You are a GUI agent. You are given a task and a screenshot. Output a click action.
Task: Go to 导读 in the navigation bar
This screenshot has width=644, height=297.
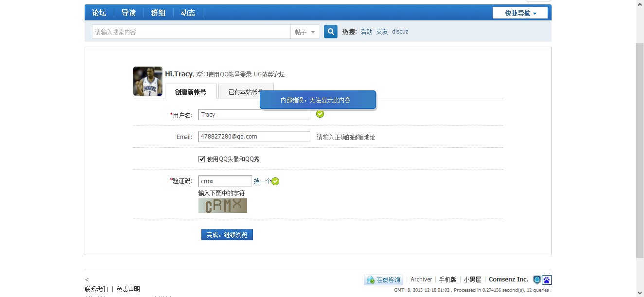tap(128, 13)
